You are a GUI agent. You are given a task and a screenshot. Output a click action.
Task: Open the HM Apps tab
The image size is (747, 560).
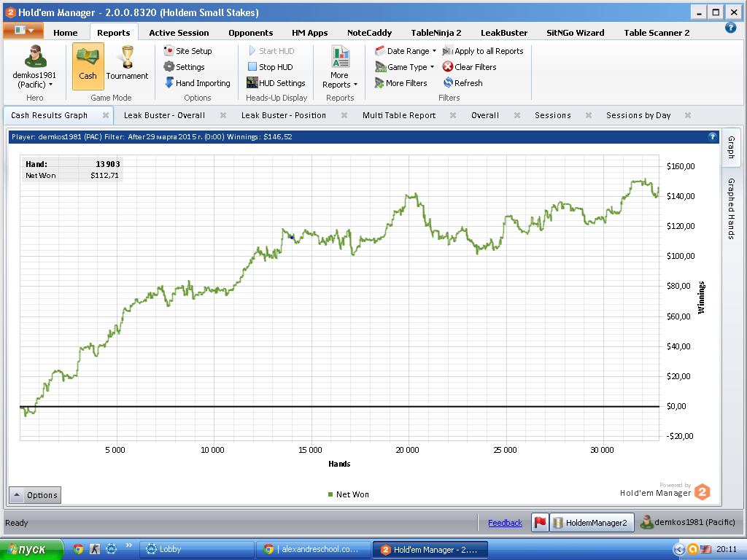click(x=309, y=33)
